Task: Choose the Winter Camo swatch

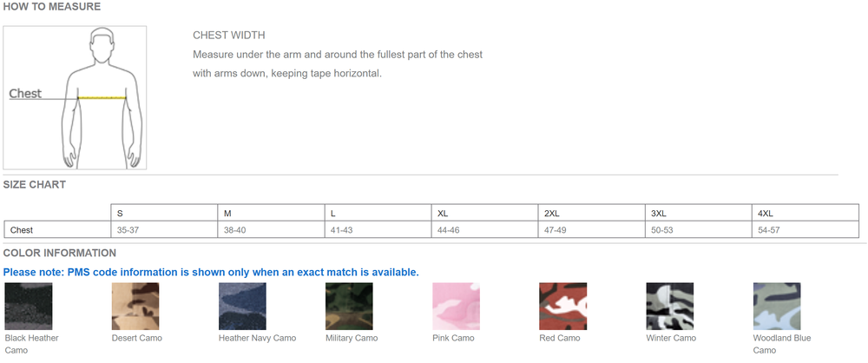Action: click(669, 306)
